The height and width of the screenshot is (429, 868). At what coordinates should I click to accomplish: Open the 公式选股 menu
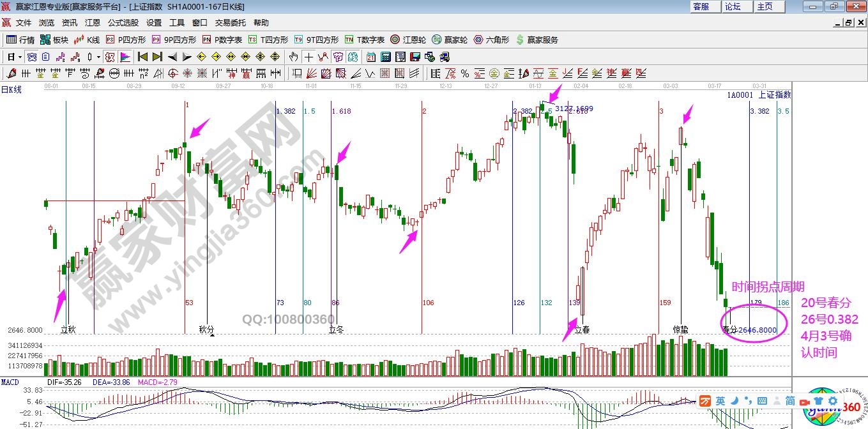123,22
